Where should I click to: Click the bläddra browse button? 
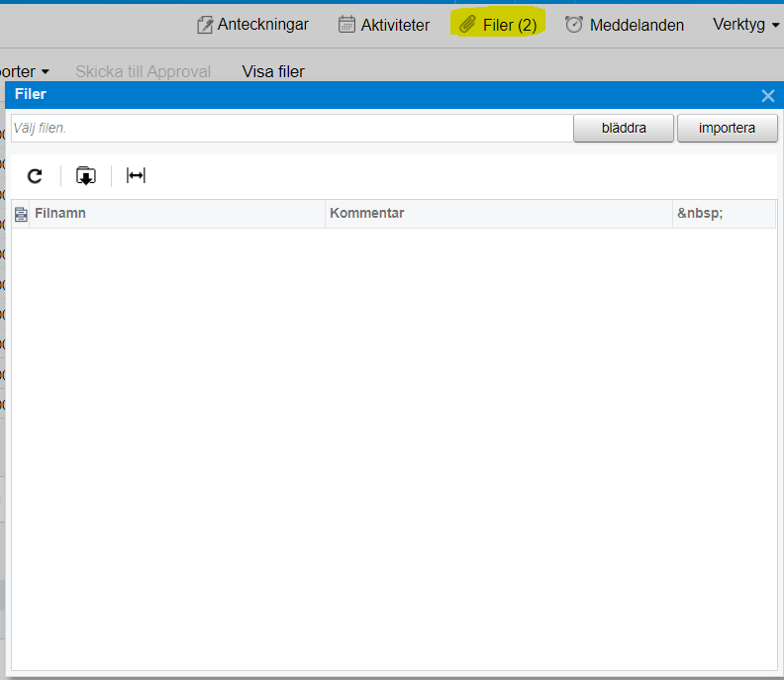[624, 128]
